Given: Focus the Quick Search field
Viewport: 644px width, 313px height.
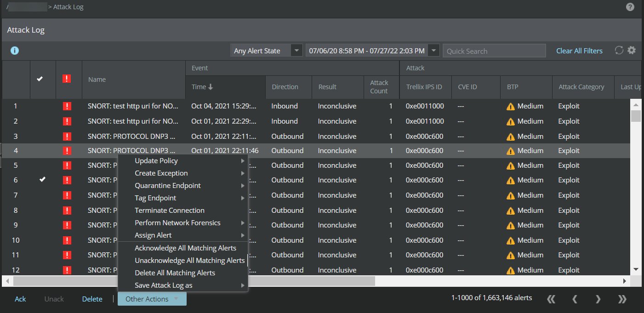Looking at the screenshot, I should tap(494, 51).
